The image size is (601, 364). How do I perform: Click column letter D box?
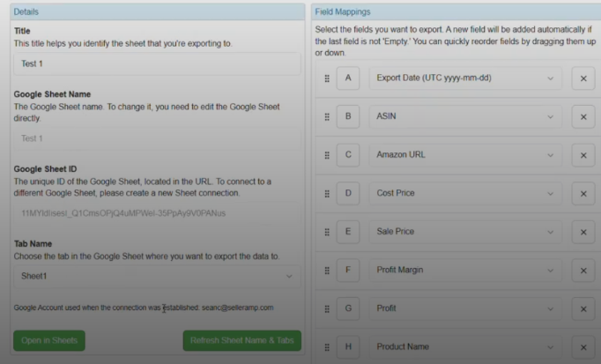pyautogui.click(x=348, y=193)
